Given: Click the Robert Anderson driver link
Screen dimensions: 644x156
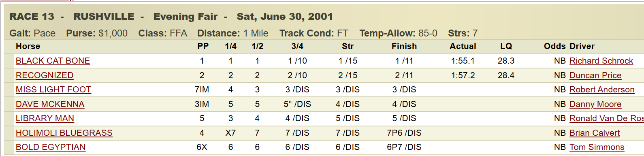Looking at the screenshot, I should click(602, 90).
